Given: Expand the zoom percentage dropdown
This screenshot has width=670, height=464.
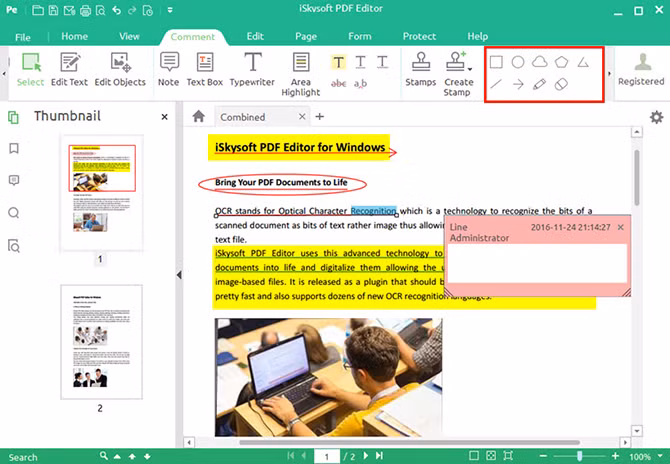Looking at the screenshot, I should 659,457.
